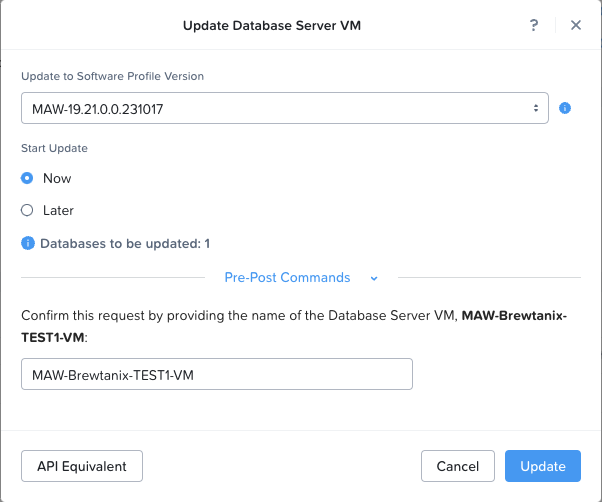Focus the VM name confirmation input field
The height and width of the screenshot is (502, 602).
tap(217, 374)
